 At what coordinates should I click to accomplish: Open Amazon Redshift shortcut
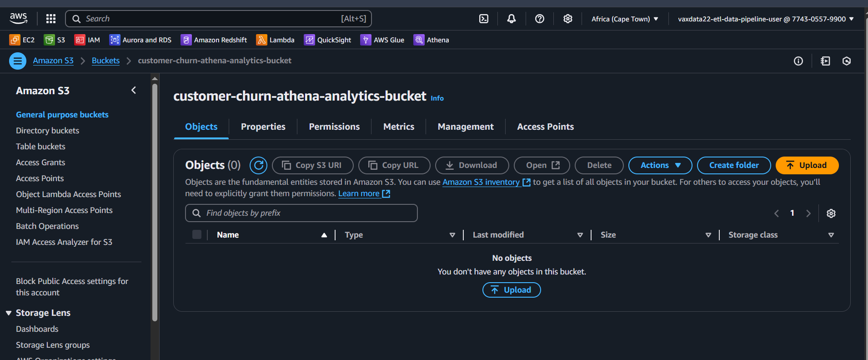[x=214, y=40]
